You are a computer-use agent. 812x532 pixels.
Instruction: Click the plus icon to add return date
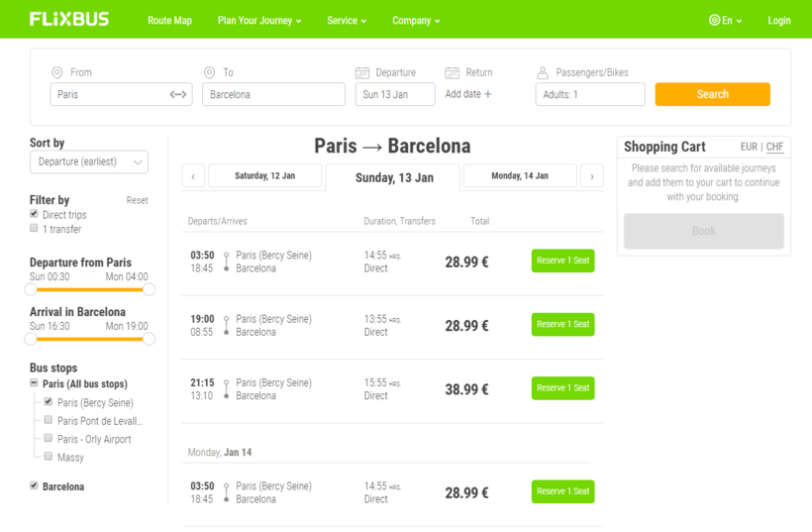488,94
